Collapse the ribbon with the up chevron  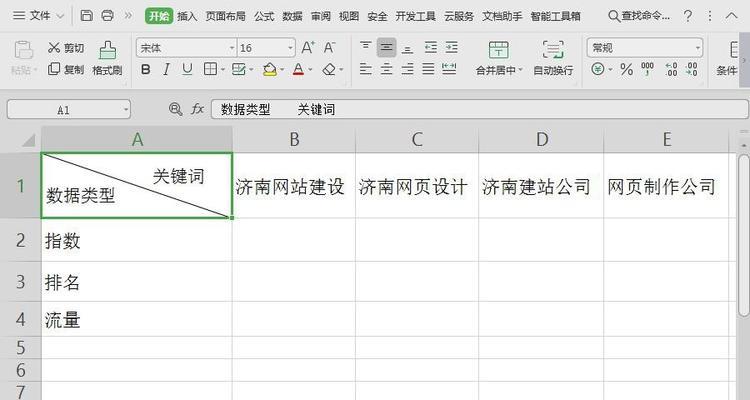(731, 16)
